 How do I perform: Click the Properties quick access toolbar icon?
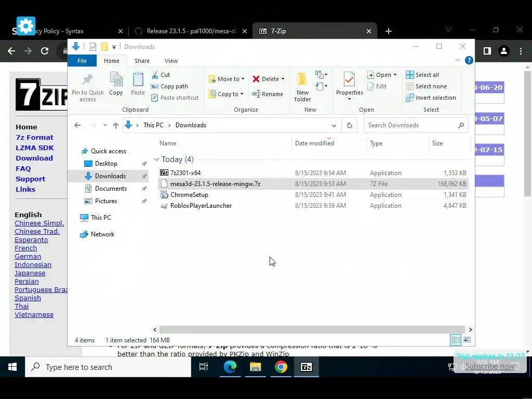click(92, 47)
